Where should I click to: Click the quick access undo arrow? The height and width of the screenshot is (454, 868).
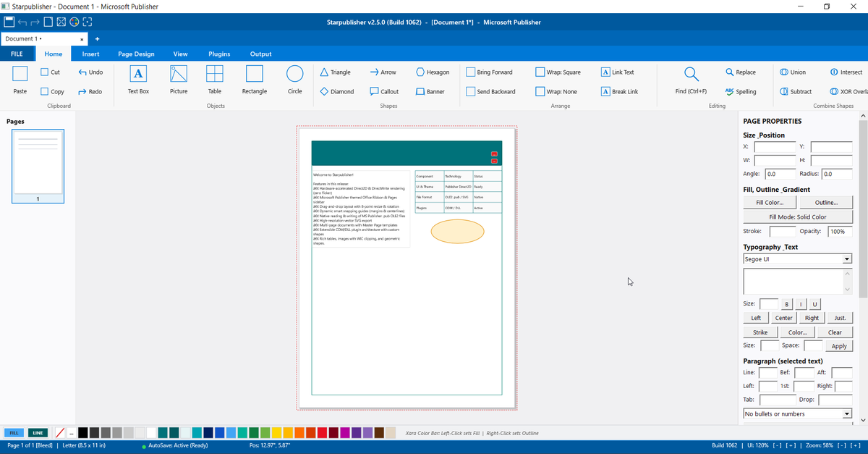[22, 22]
